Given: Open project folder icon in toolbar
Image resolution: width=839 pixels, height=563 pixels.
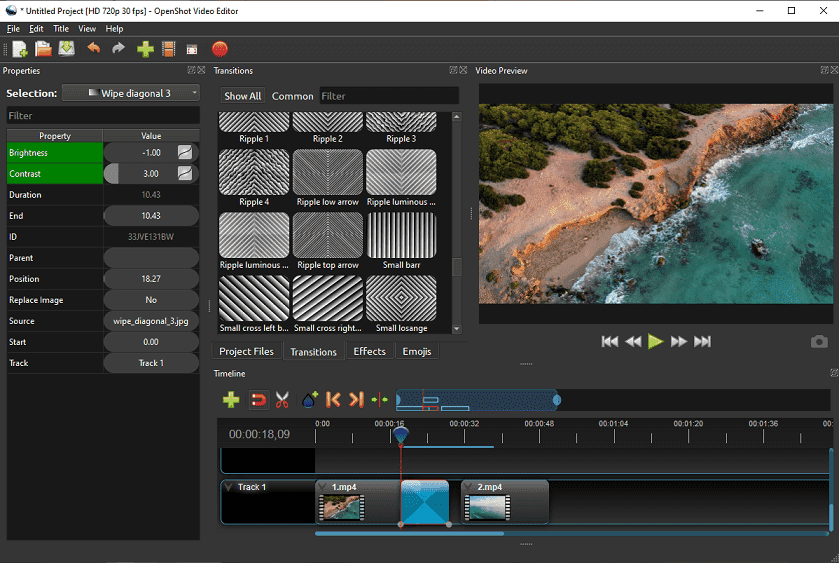Looking at the screenshot, I should pos(43,49).
